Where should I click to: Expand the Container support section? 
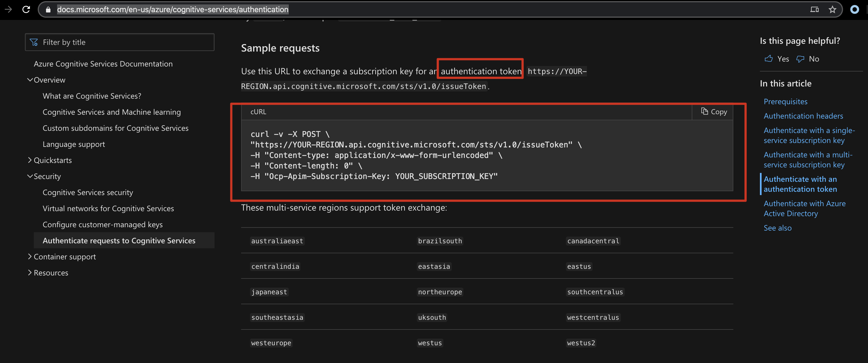[30, 257]
